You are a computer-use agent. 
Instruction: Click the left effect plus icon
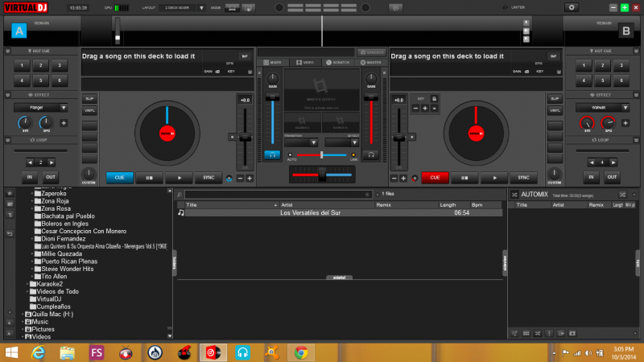(64, 124)
